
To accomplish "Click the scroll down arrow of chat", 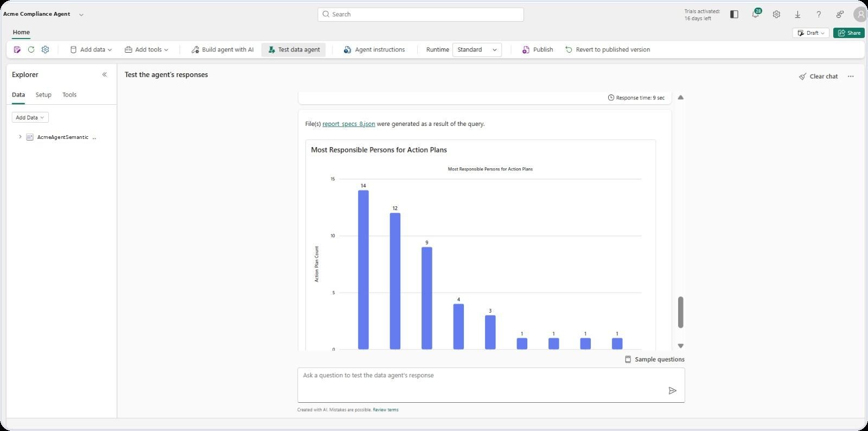I will (680, 346).
